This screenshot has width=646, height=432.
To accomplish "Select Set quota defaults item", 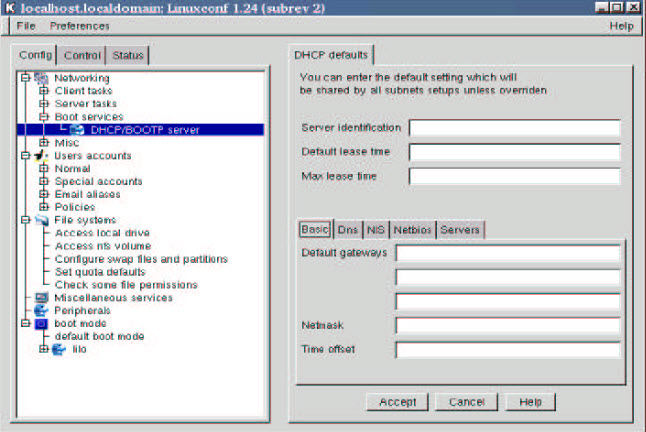I will tap(100, 272).
